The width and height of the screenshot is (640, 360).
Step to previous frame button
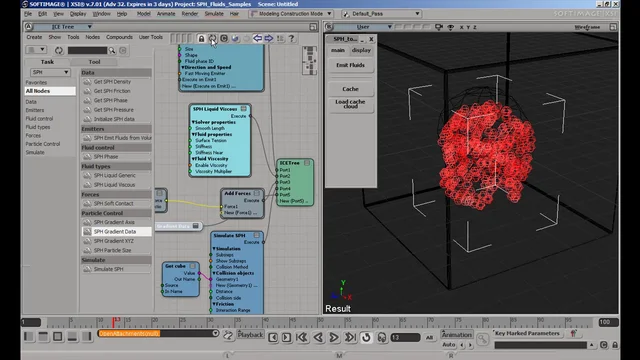point(273,337)
